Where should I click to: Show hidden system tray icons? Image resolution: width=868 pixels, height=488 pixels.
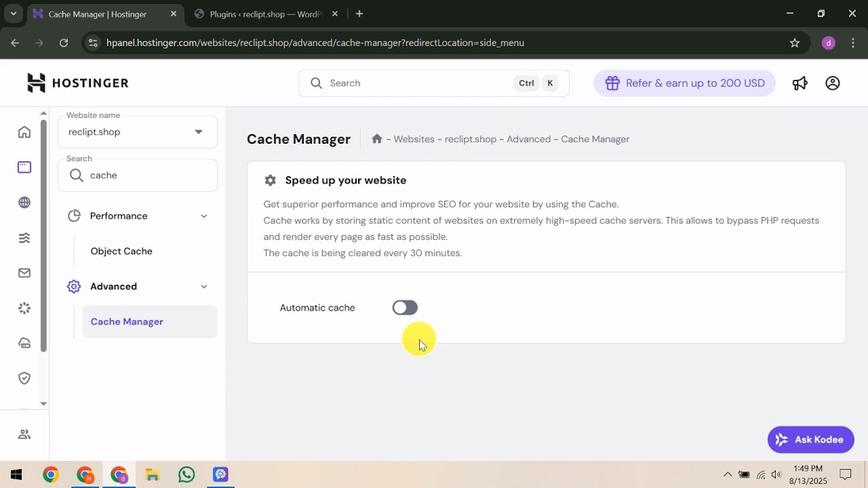[728, 474]
